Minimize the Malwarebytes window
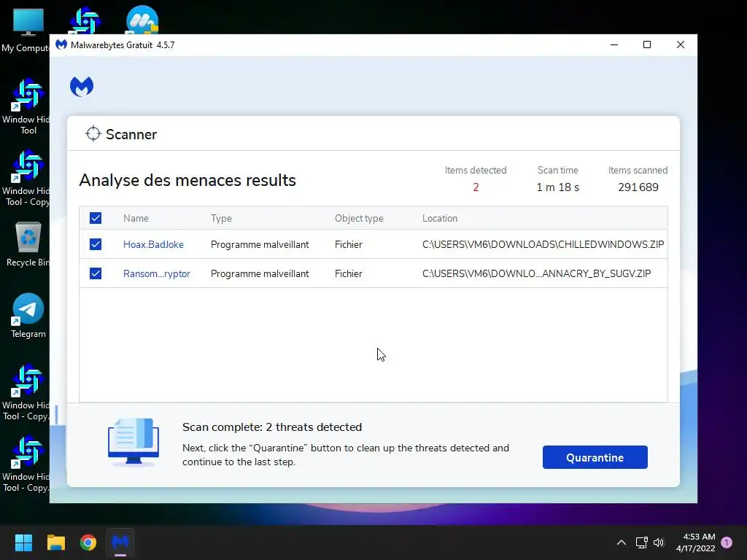 click(614, 44)
